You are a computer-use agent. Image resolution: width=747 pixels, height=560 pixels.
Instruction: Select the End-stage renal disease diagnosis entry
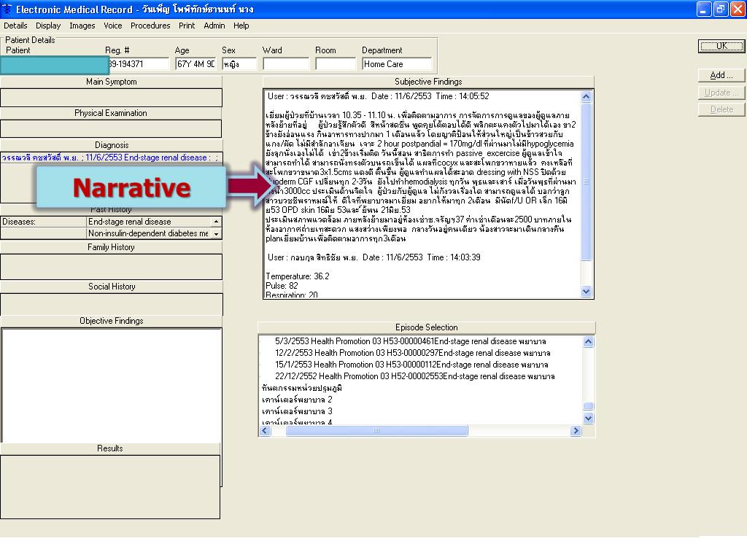point(111,157)
